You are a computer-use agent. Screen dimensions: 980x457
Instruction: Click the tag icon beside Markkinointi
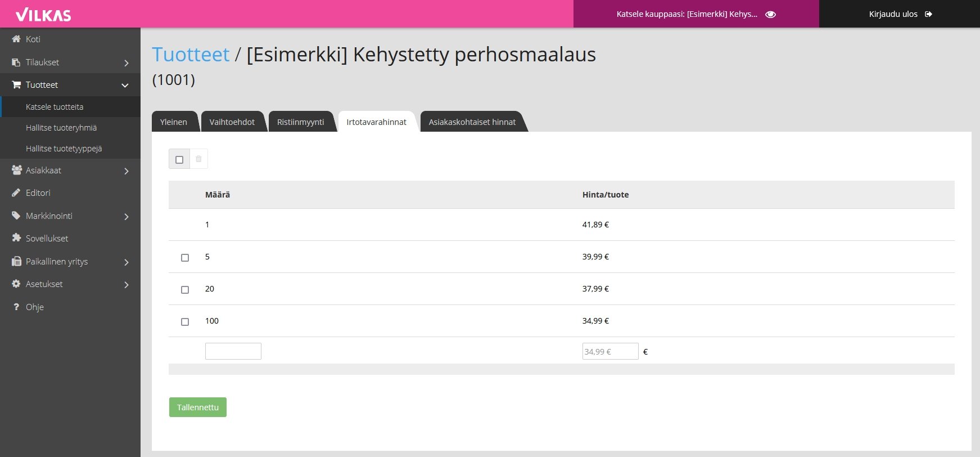click(16, 216)
